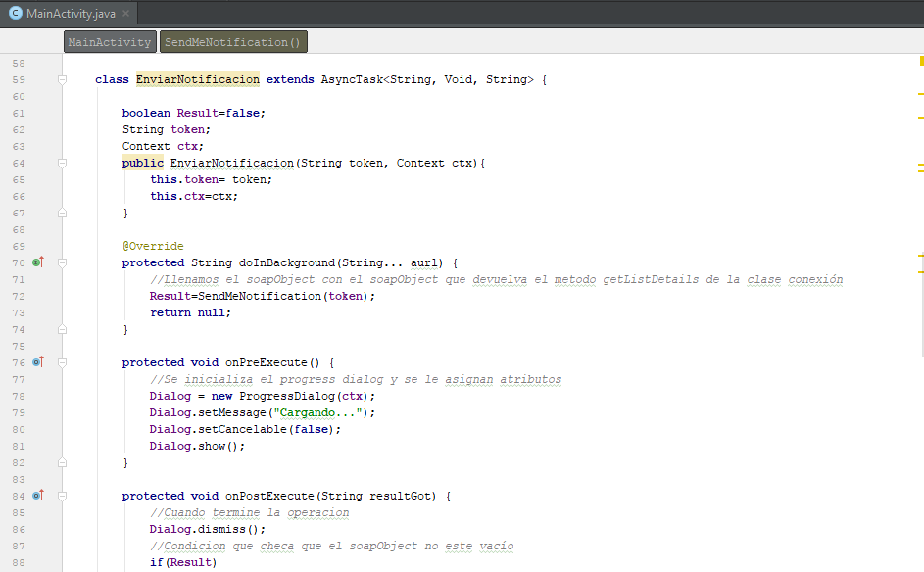Click the top warning marker in error stripe
Image resolution: width=924 pixels, height=572 pixels.
pyautogui.click(x=921, y=60)
